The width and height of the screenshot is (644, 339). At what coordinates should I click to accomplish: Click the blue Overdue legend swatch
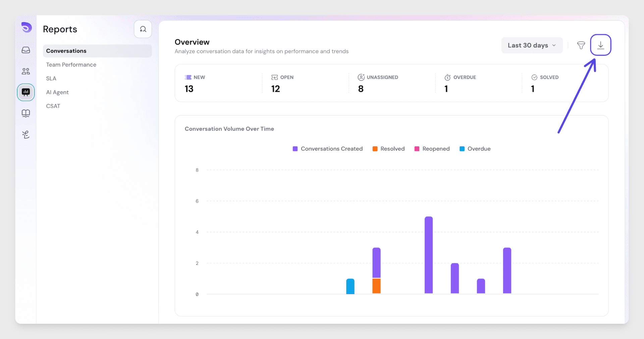pos(462,149)
